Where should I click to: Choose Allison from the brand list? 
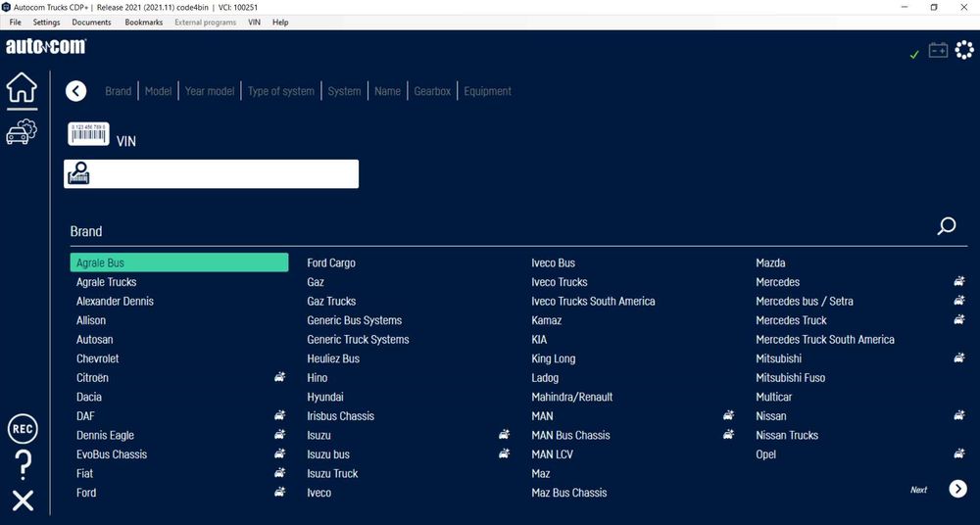tap(91, 320)
